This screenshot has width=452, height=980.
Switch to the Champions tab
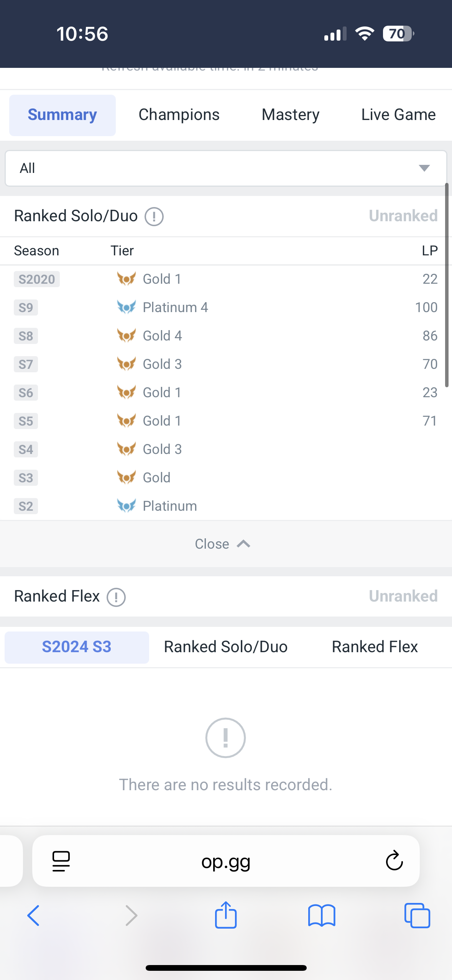[179, 115]
